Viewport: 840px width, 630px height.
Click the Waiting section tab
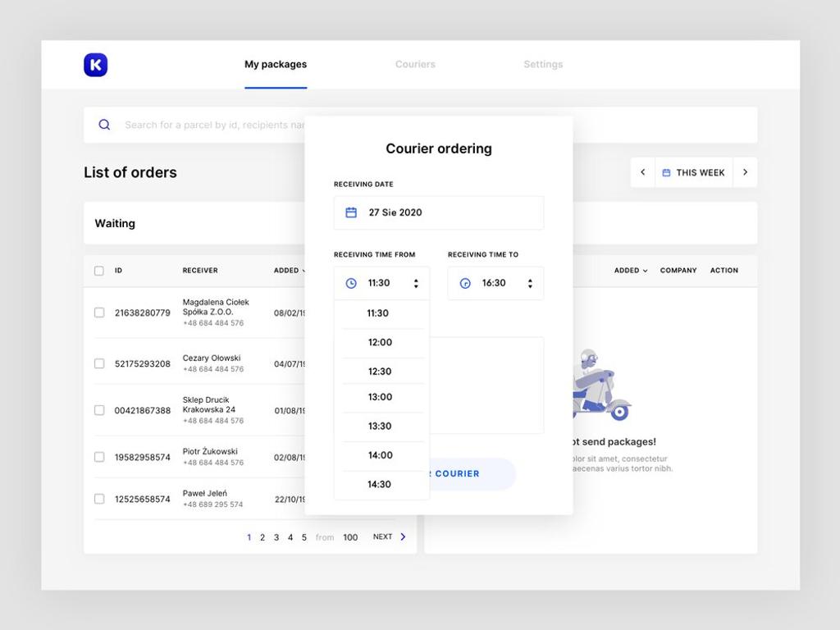tap(115, 223)
